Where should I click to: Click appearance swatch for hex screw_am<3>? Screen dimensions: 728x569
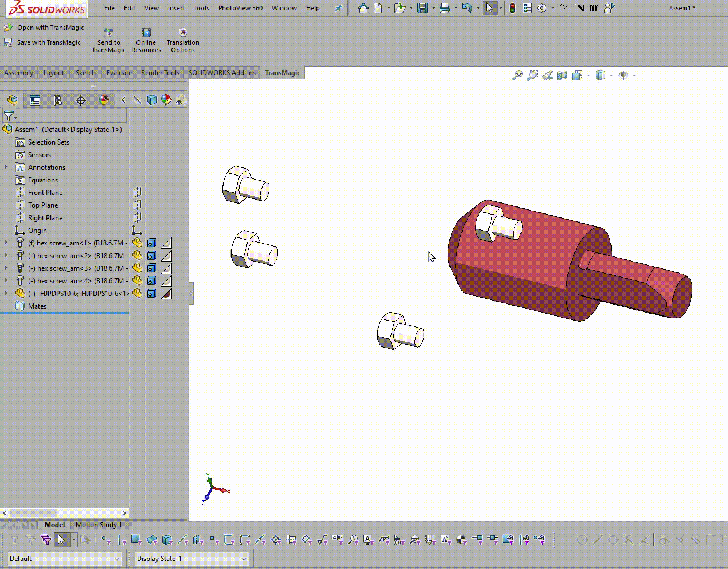[x=166, y=268]
